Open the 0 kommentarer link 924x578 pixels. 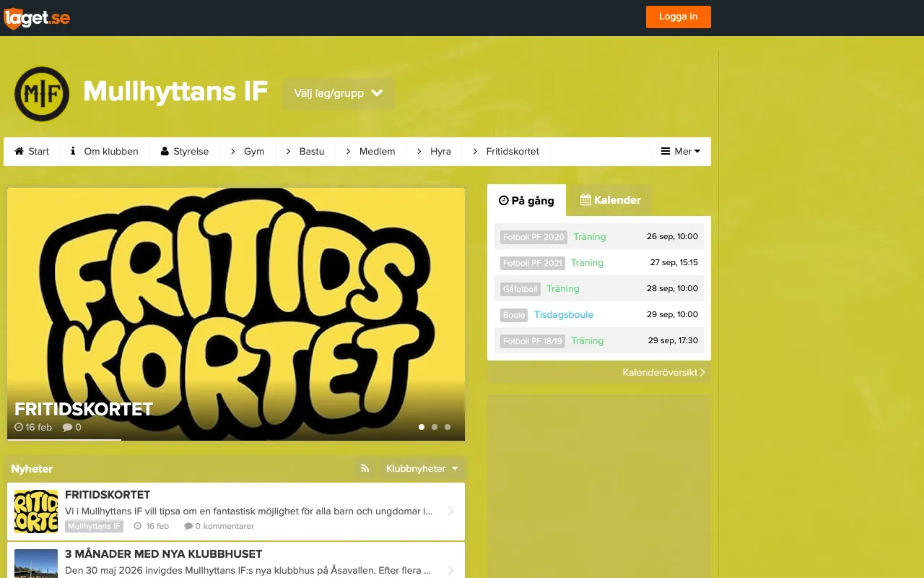(219, 527)
